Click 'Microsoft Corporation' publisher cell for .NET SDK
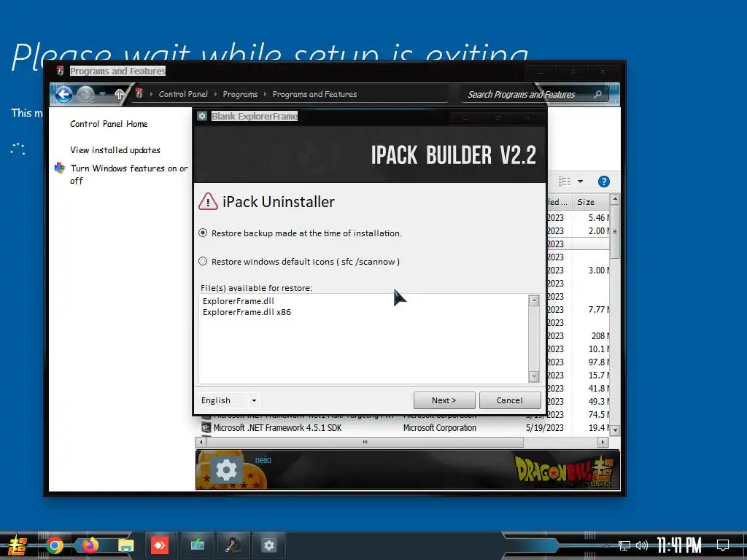747x560 pixels. (x=439, y=427)
